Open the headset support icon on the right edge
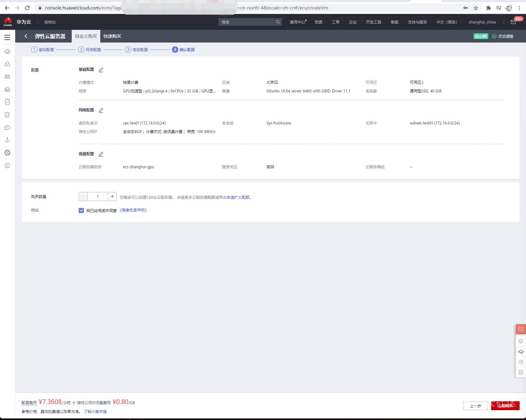The width and height of the screenshot is (526, 420). pyautogui.click(x=521, y=352)
